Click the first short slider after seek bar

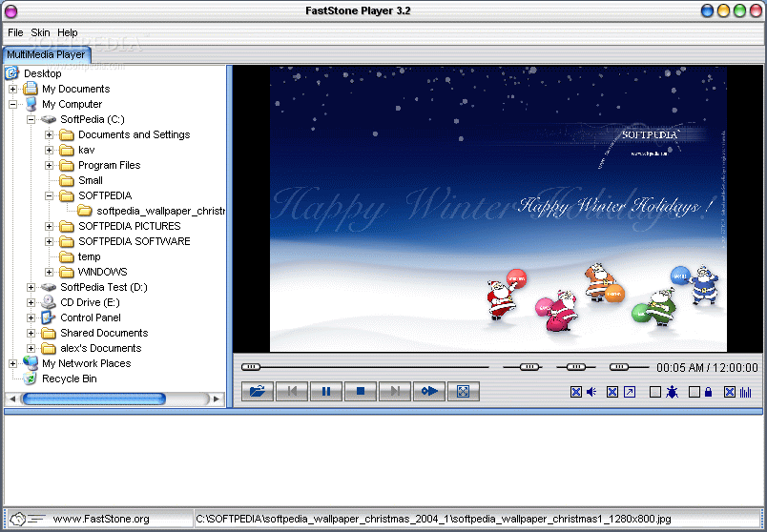click(523, 367)
